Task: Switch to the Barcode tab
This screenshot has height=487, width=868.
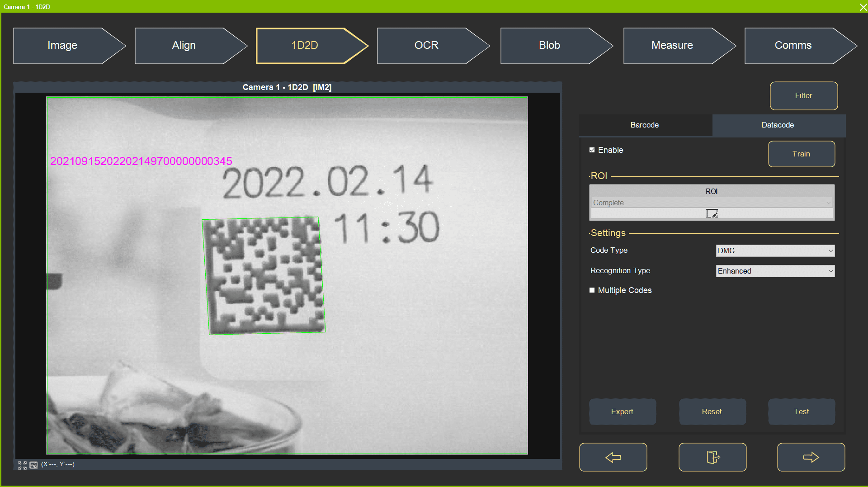Action: click(645, 125)
